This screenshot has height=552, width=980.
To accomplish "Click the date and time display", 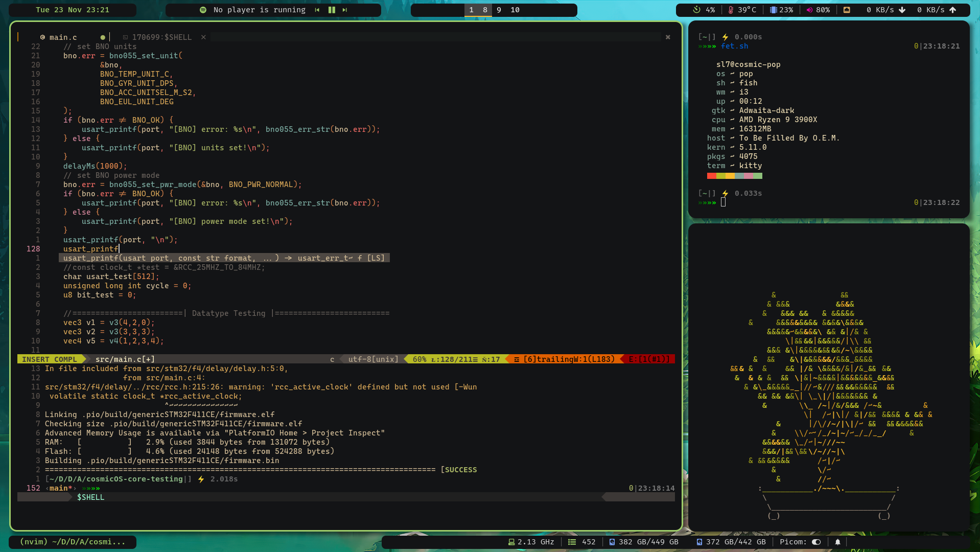I will click(x=73, y=10).
